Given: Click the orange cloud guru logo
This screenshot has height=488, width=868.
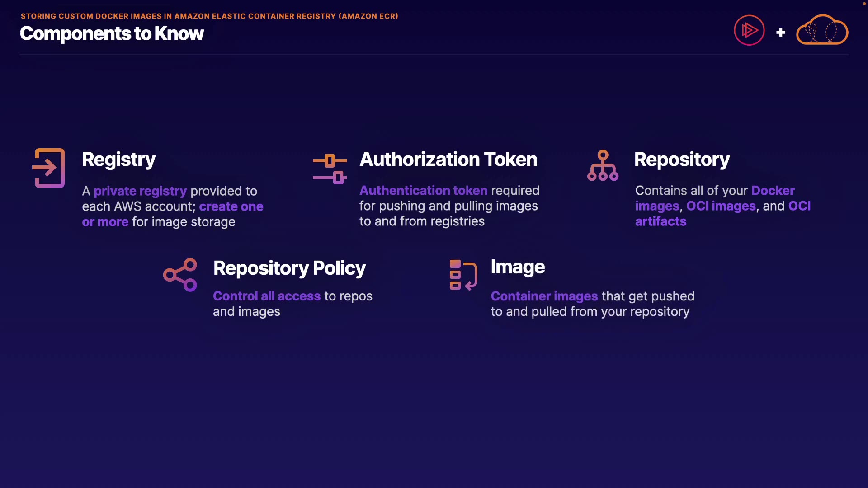Looking at the screenshot, I should coord(822,30).
